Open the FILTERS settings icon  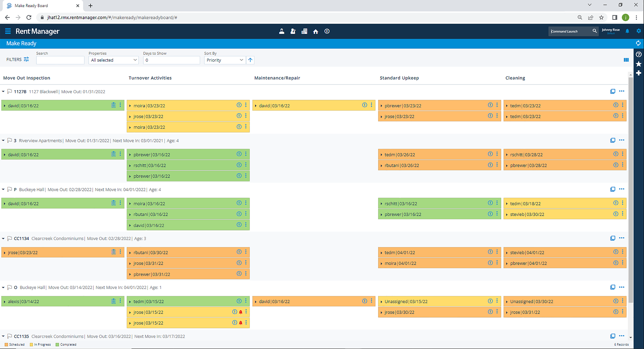click(x=26, y=59)
